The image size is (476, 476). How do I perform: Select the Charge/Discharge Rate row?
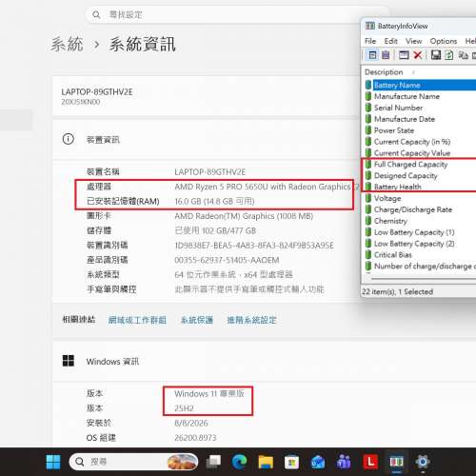click(421, 209)
